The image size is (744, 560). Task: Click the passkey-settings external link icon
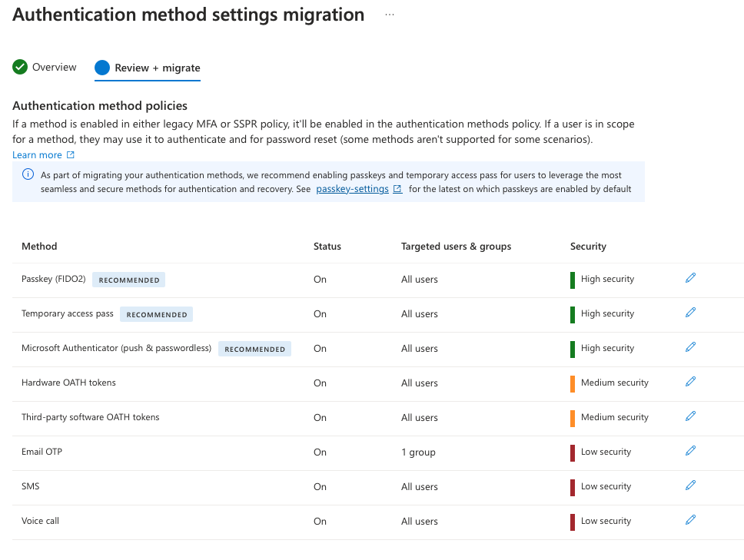(x=397, y=189)
